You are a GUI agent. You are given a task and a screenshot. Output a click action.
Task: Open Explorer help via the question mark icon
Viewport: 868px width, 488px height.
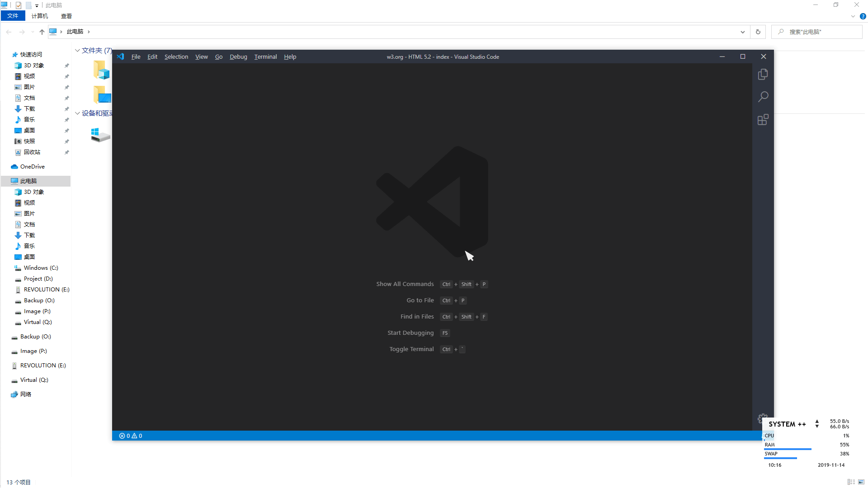[863, 16]
